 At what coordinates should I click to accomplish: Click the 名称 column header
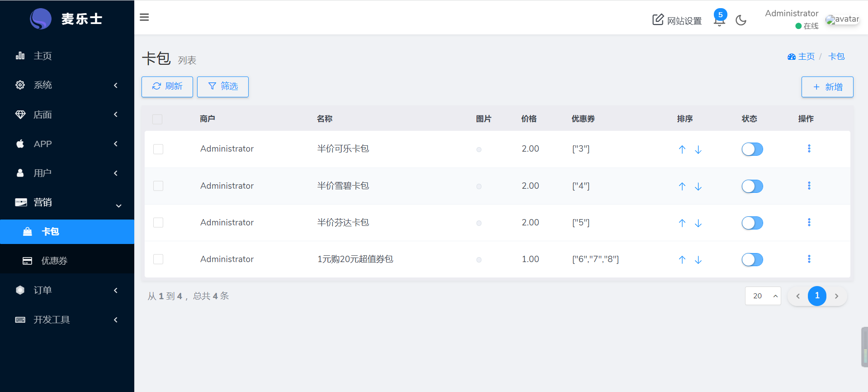[325, 119]
